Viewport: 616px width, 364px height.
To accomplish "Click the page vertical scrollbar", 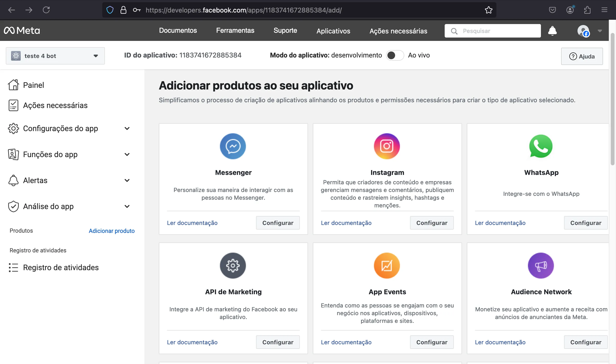I will (612, 99).
